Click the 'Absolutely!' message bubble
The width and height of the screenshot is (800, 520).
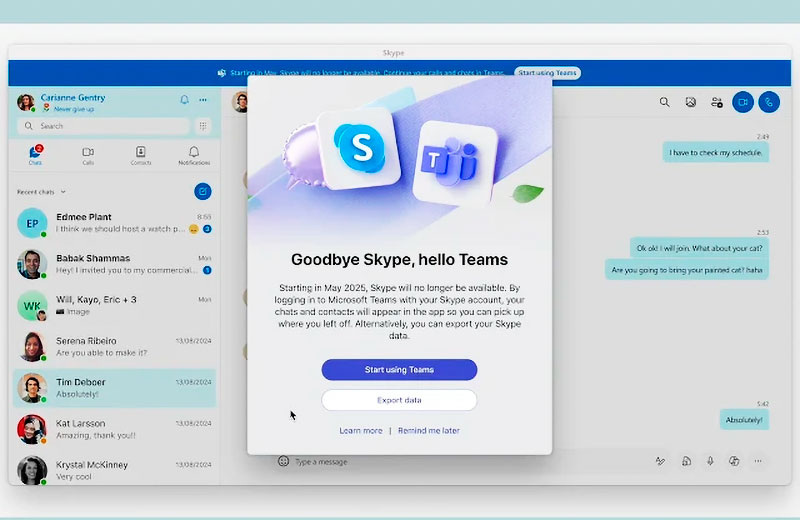pos(744,419)
